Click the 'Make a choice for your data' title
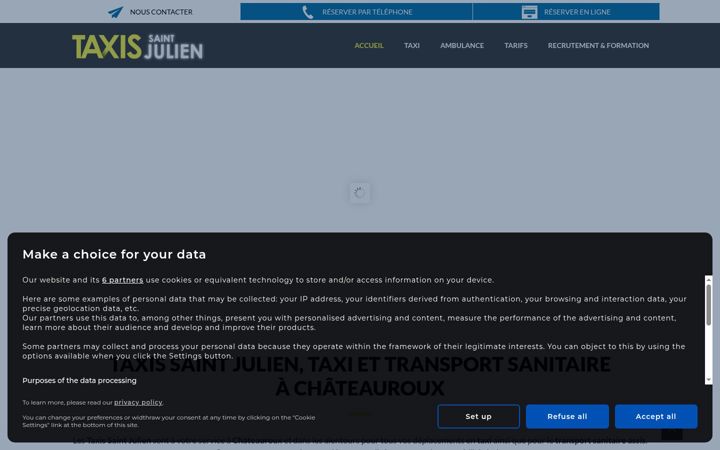The image size is (720, 450). coord(114,254)
